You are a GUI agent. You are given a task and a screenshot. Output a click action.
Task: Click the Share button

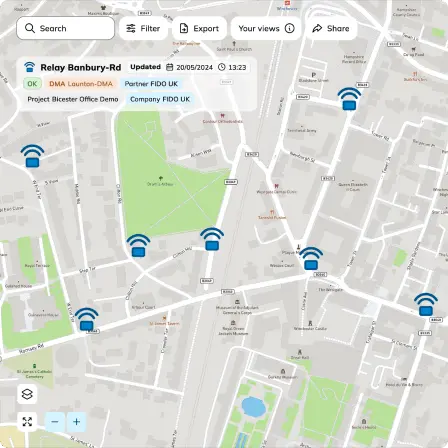pyautogui.click(x=331, y=28)
